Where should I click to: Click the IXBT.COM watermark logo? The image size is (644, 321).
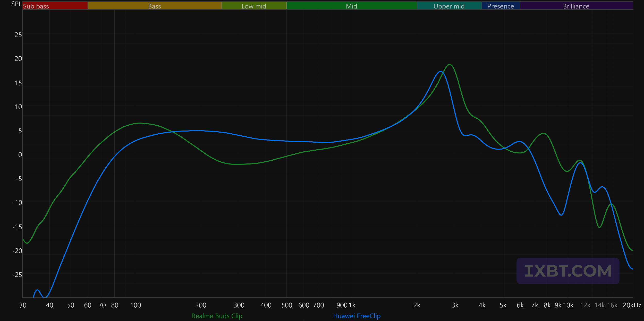tap(568, 271)
